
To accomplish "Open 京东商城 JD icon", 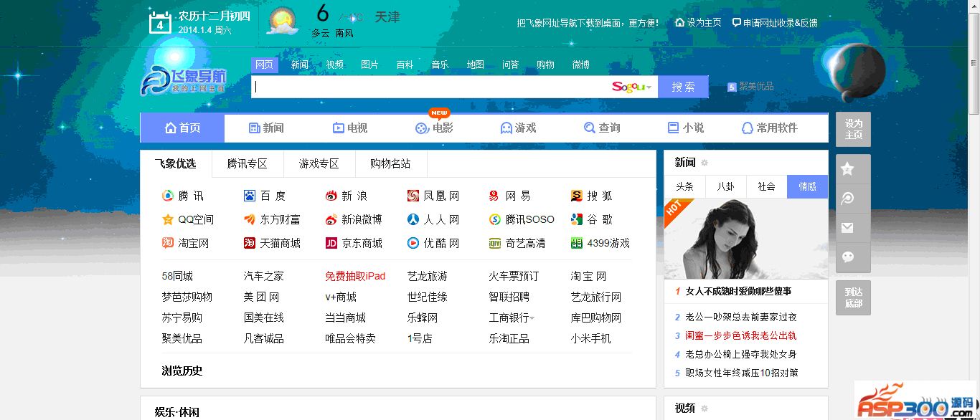I will coord(331,243).
